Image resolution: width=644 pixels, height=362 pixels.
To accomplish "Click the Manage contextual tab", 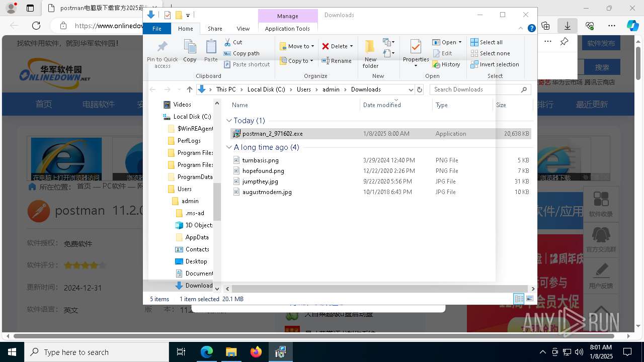I will [288, 16].
